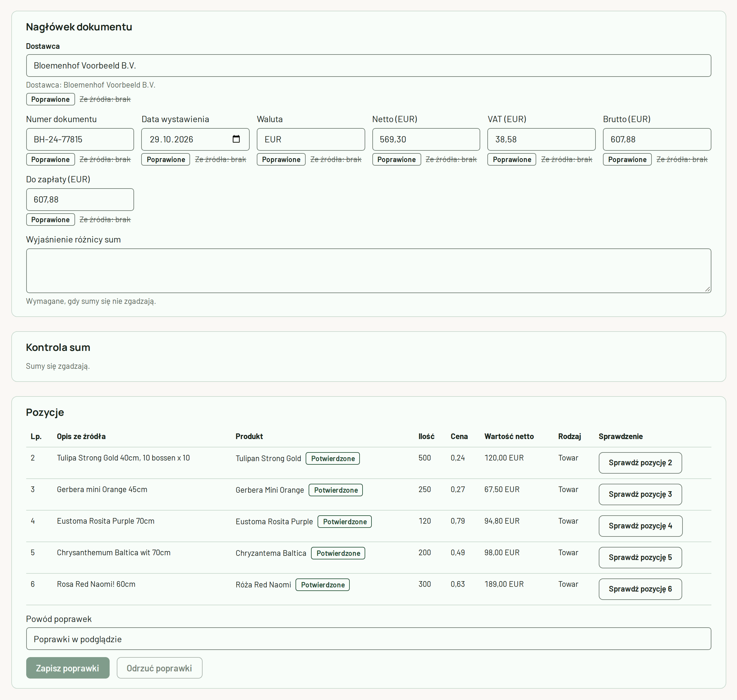737x700 pixels.
Task: Click Odrzuć poprawki button
Action: [159, 668]
